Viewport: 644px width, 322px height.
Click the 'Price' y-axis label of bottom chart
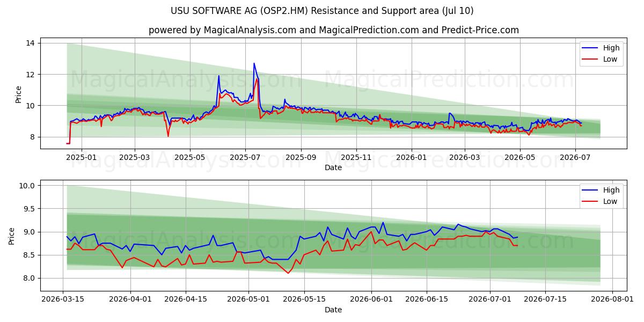pos(12,236)
